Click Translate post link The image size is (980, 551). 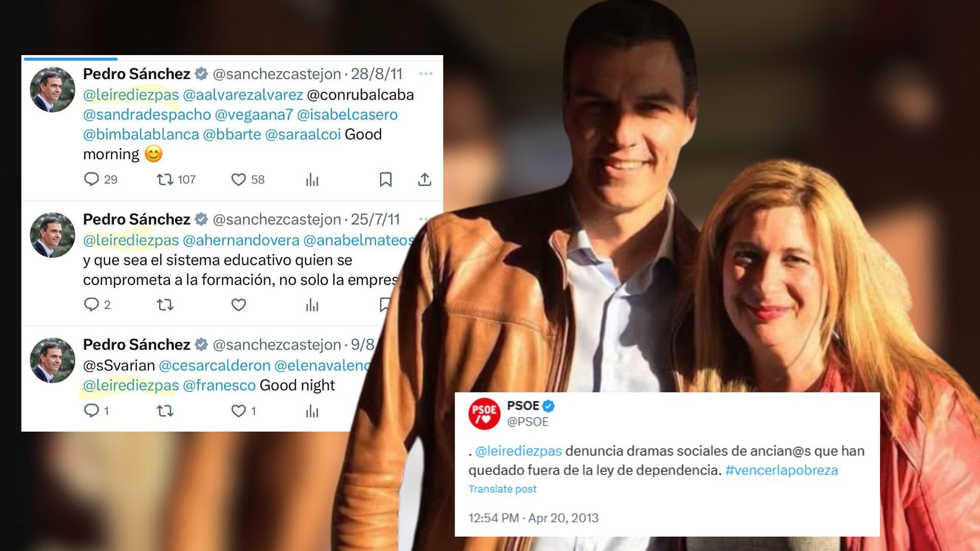pos(502,489)
